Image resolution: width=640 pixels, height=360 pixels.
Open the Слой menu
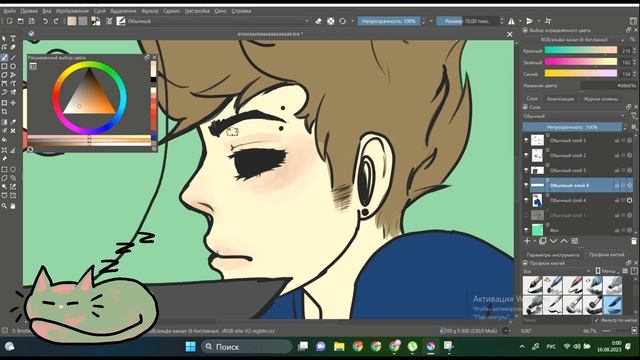[99, 11]
